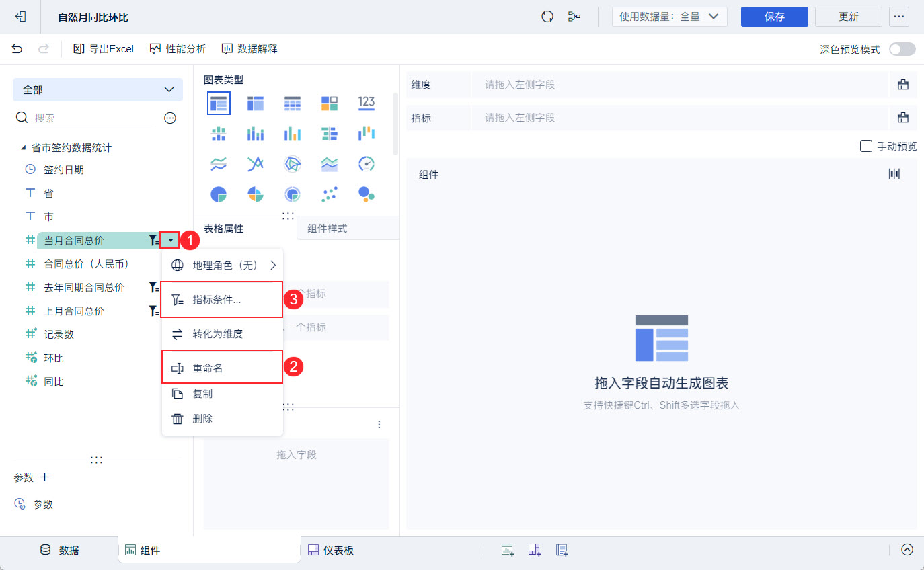
Task: Choose 复制 from the context menu
Action: (x=223, y=394)
